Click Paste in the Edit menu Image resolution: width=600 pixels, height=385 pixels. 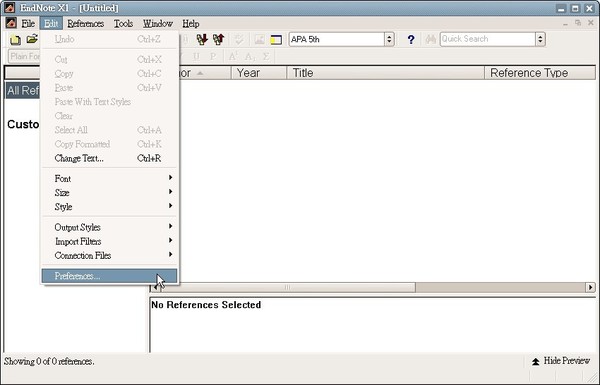[x=109, y=88]
